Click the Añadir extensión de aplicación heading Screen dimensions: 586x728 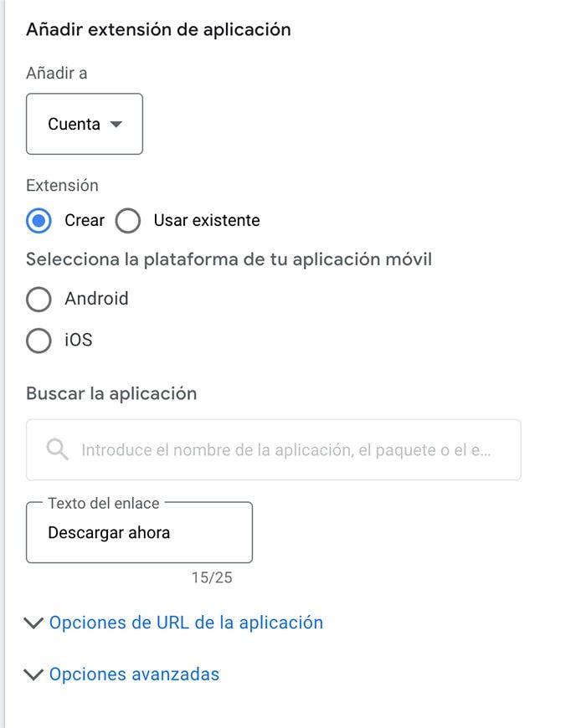158,29
